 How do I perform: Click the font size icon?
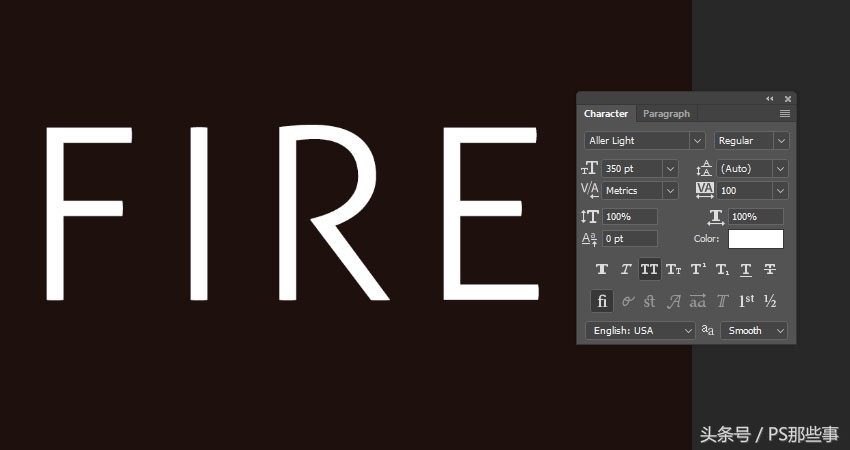[x=589, y=169]
